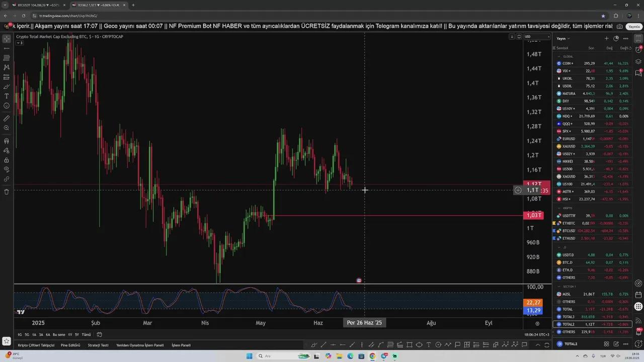Viewport: 644px width, 362px height.
Task: Open the Fibonacci tools in left toolbar
Action: click(x=7, y=58)
